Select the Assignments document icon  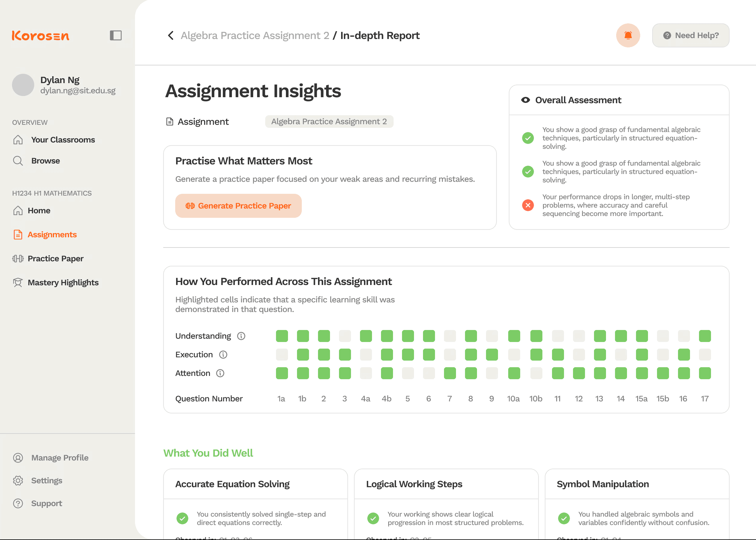click(x=18, y=234)
